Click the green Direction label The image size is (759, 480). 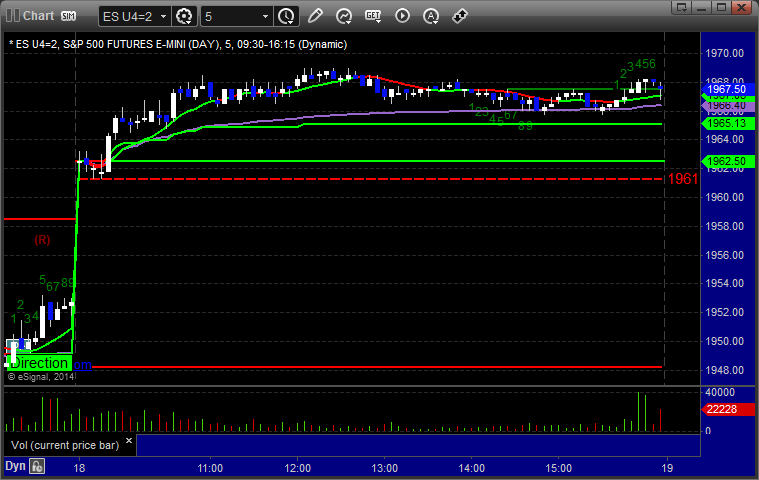click(x=39, y=363)
